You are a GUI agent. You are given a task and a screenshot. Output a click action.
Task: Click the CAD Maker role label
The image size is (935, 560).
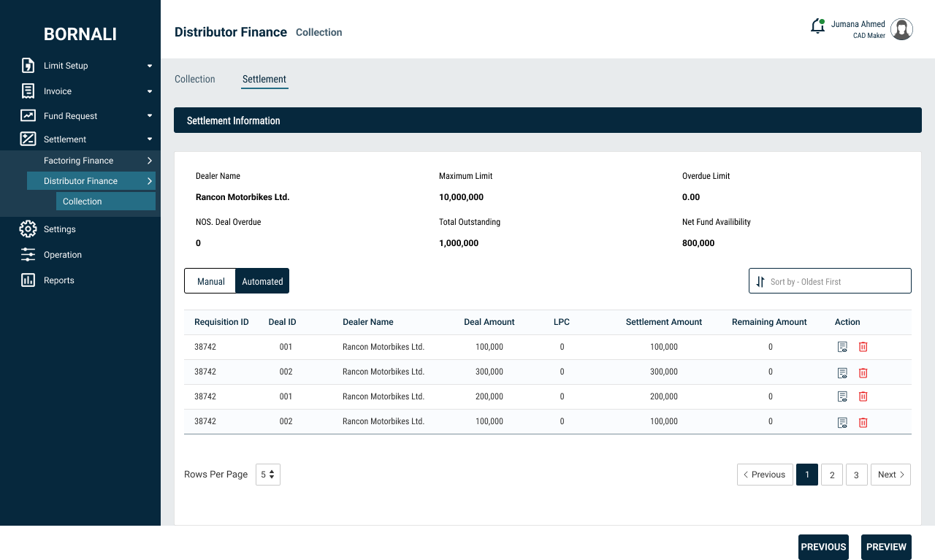[x=869, y=36]
